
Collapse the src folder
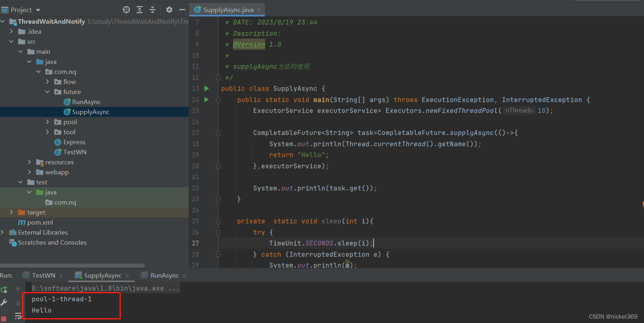tap(11, 41)
